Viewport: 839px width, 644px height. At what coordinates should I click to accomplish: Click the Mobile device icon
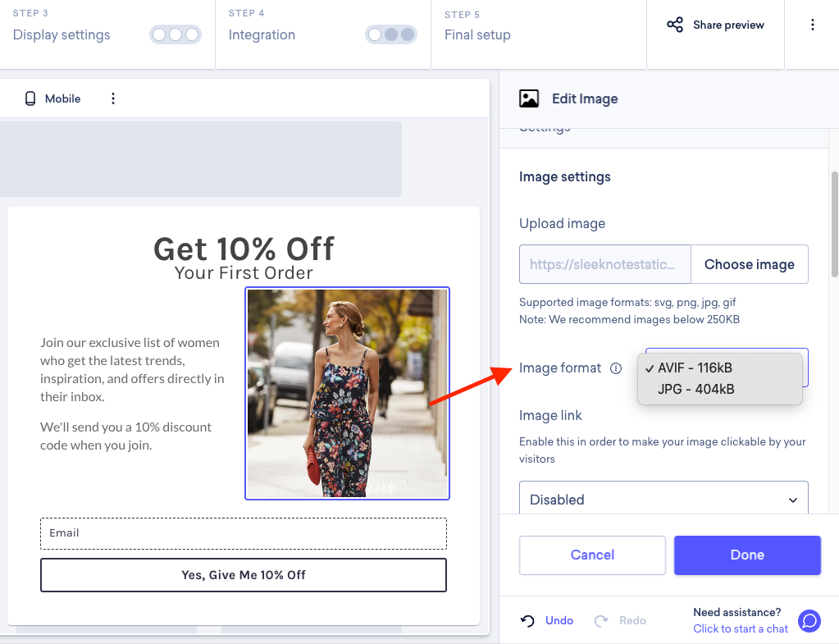point(30,98)
